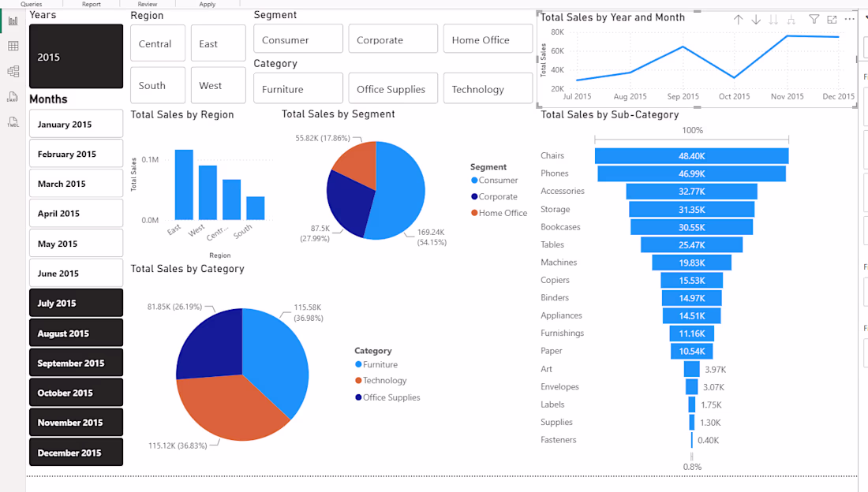Deselect the December 2015 month tile
Screen dimensions: 868x492
click(77, 452)
